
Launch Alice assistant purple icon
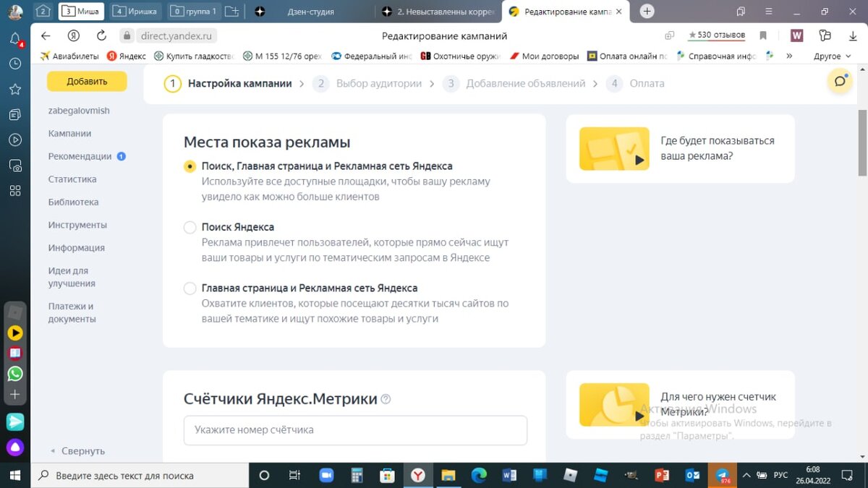pyautogui.click(x=15, y=446)
